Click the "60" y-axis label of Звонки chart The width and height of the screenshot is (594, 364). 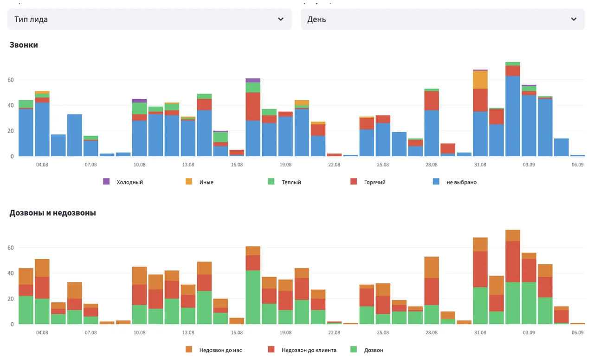pyautogui.click(x=11, y=80)
